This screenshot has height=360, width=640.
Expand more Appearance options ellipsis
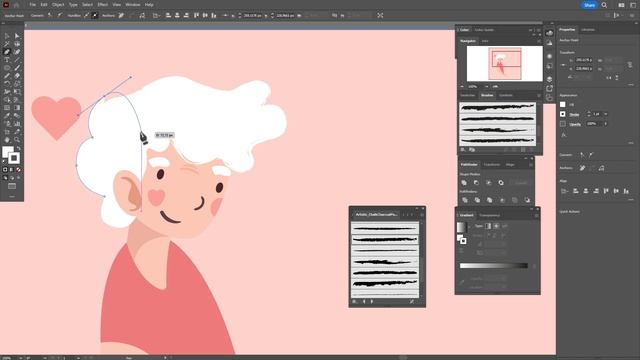coord(631,143)
